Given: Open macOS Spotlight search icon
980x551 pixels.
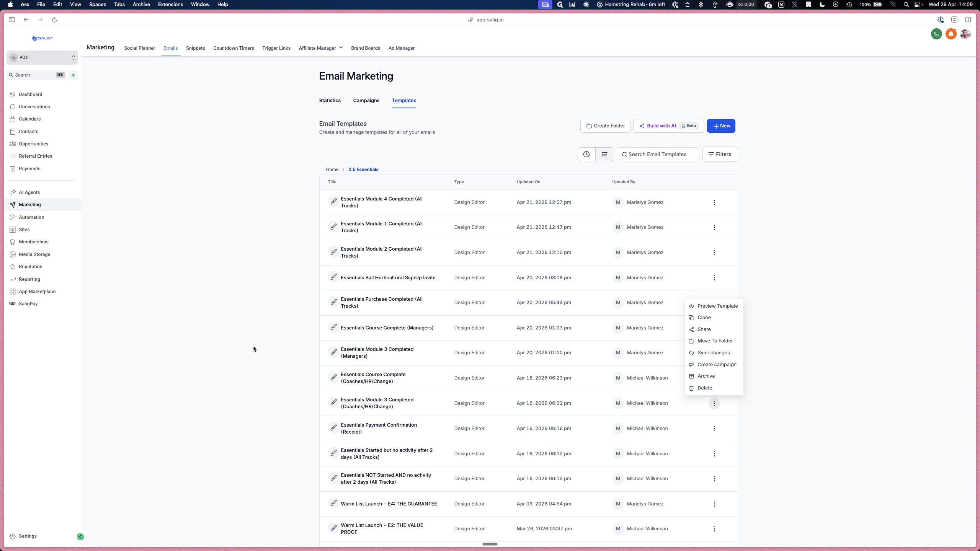Looking at the screenshot, I should (906, 5).
